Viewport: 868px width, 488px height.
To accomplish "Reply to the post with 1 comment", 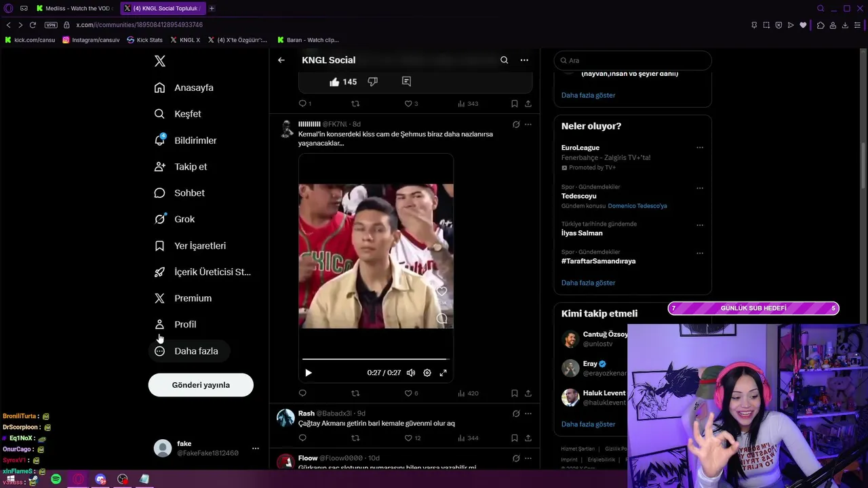I will (x=302, y=104).
